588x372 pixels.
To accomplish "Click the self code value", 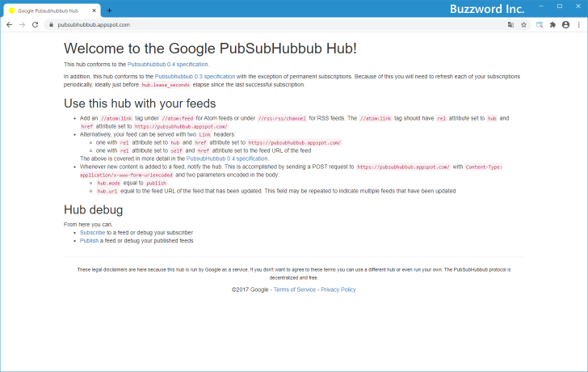I will coord(176,151).
